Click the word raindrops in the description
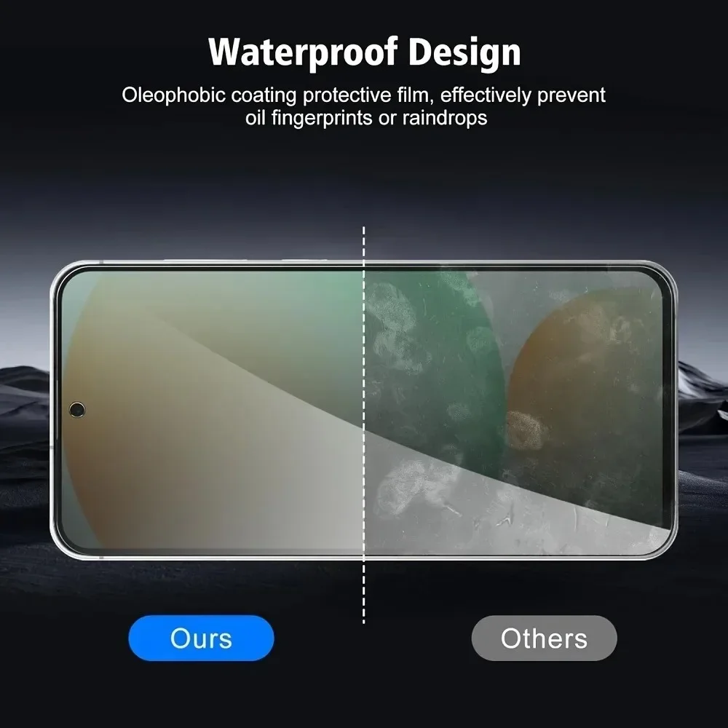This screenshot has height=728, width=728. pyautogui.click(x=445, y=118)
